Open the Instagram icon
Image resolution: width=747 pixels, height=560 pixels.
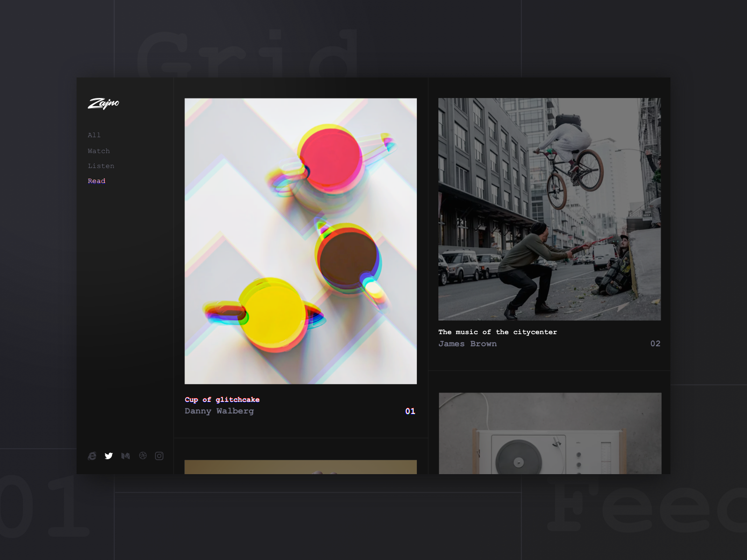tap(159, 456)
